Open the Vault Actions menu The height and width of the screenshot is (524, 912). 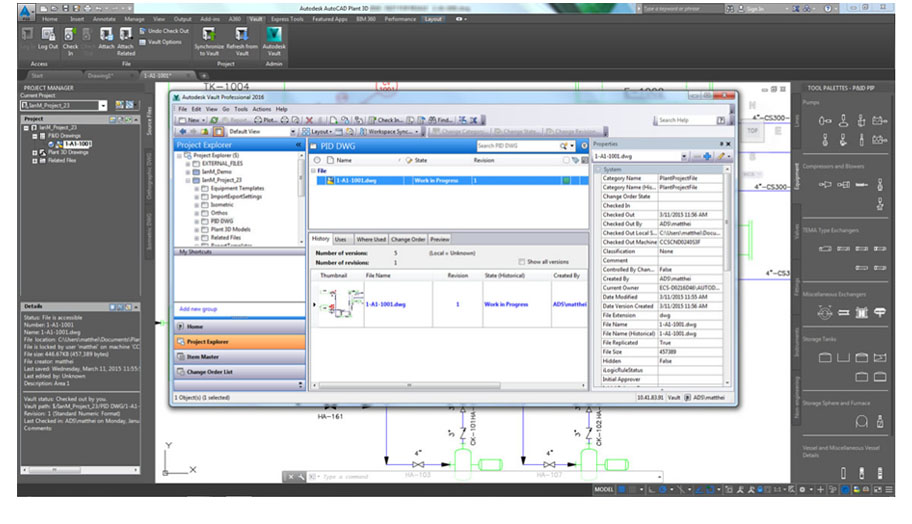(x=262, y=109)
